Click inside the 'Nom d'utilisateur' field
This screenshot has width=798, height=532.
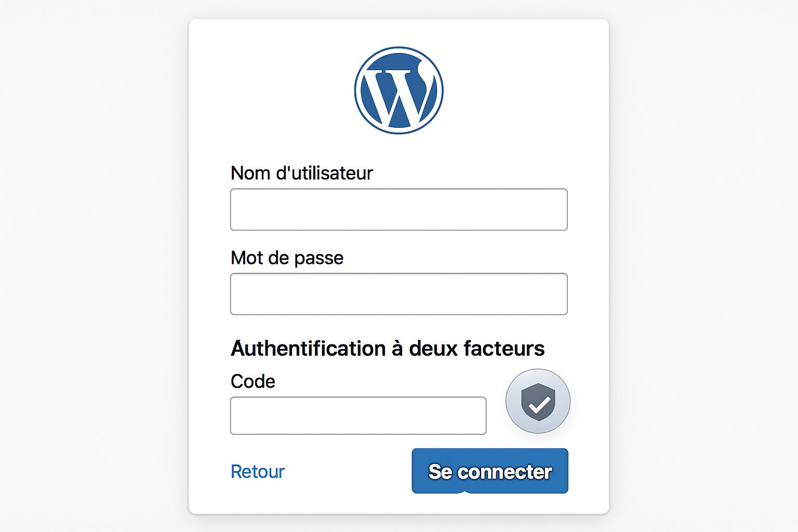tap(398, 209)
